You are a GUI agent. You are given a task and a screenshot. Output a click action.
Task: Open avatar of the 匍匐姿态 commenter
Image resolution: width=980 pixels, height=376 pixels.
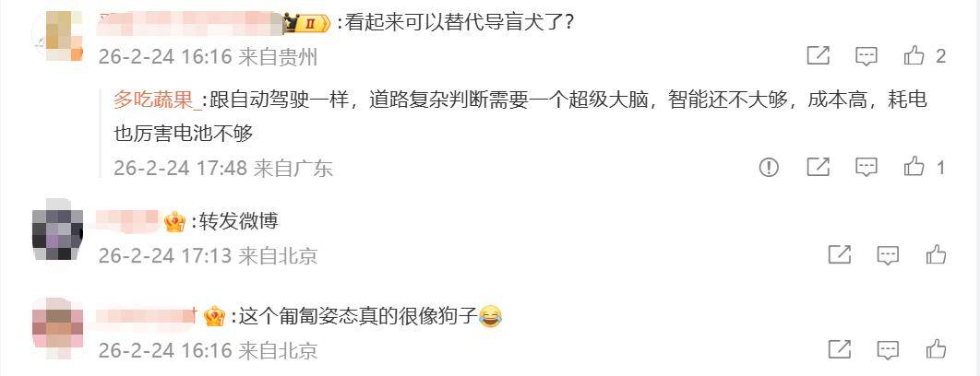click(x=57, y=323)
